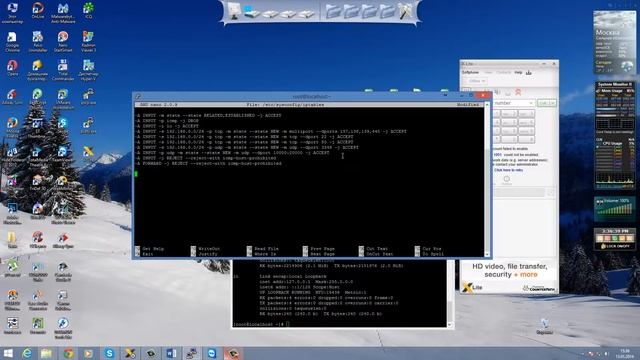Open the X-Lite number field dropdown arrow
The width and height of the screenshot is (640, 360).
coord(531,103)
